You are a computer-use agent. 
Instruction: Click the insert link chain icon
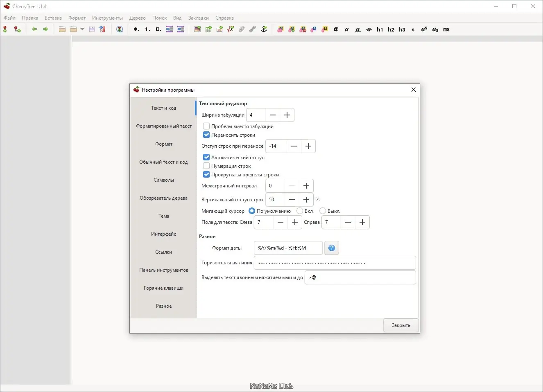pos(253,29)
